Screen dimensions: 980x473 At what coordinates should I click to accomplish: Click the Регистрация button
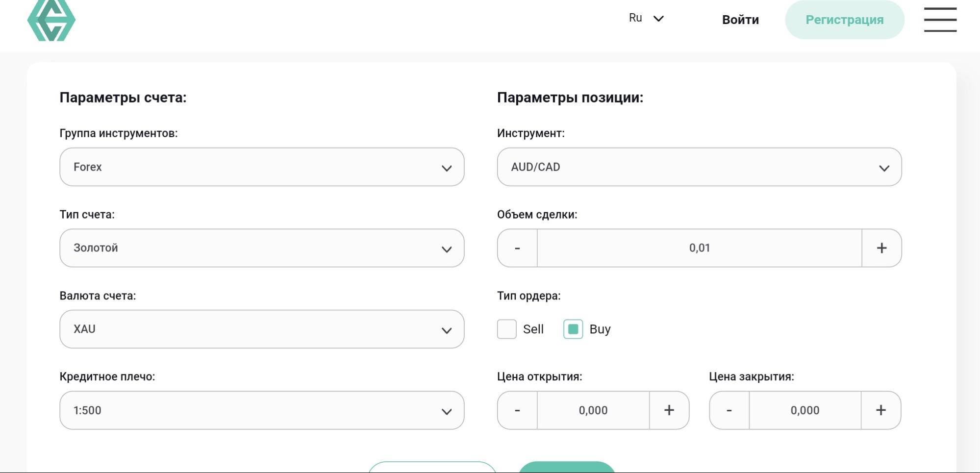coord(845,20)
